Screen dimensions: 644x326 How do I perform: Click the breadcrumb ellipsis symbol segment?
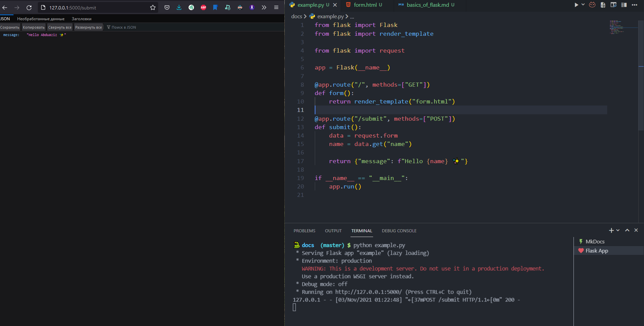tap(352, 16)
